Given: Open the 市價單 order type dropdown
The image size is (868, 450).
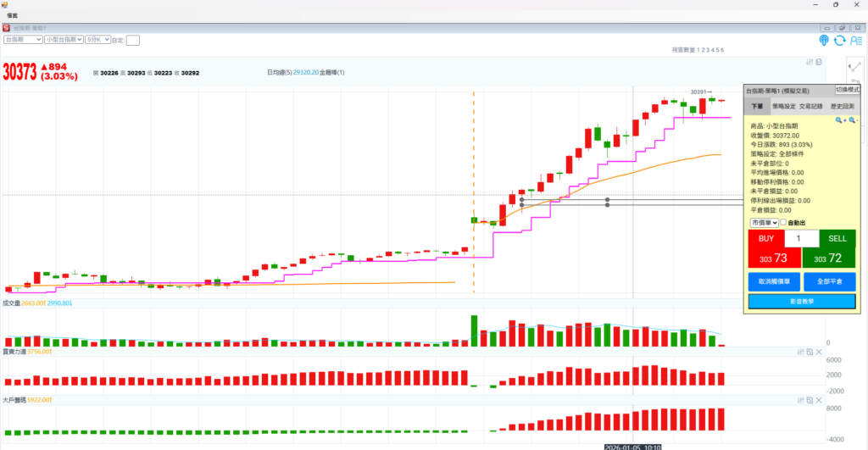Looking at the screenshot, I should [764, 223].
